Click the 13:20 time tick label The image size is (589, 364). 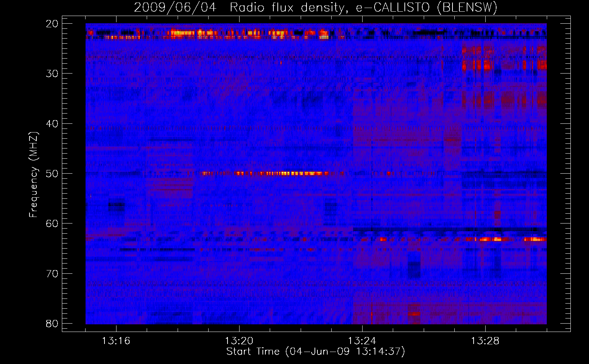(x=239, y=341)
